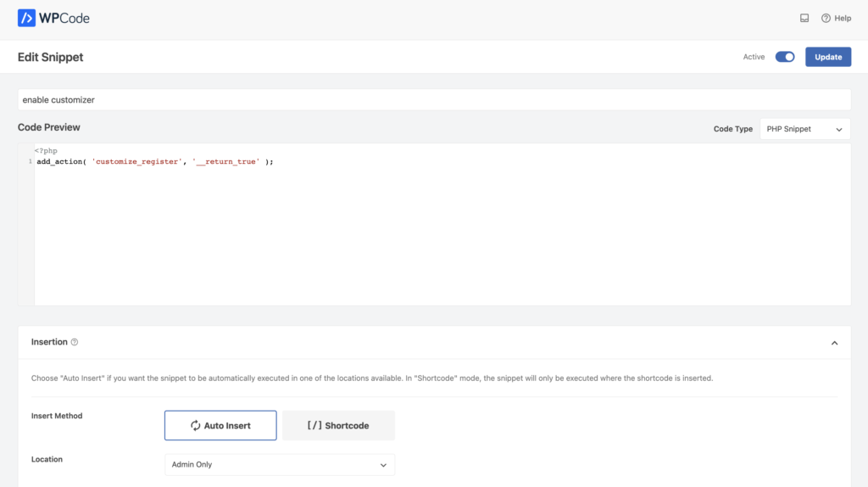This screenshot has width=868, height=487.
Task: Collapse the Insertion section with the chevron
Action: coord(834,343)
